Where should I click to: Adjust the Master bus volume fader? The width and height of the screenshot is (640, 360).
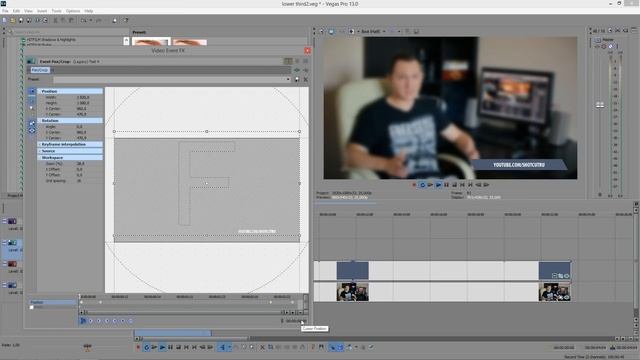click(x=600, y=105)
